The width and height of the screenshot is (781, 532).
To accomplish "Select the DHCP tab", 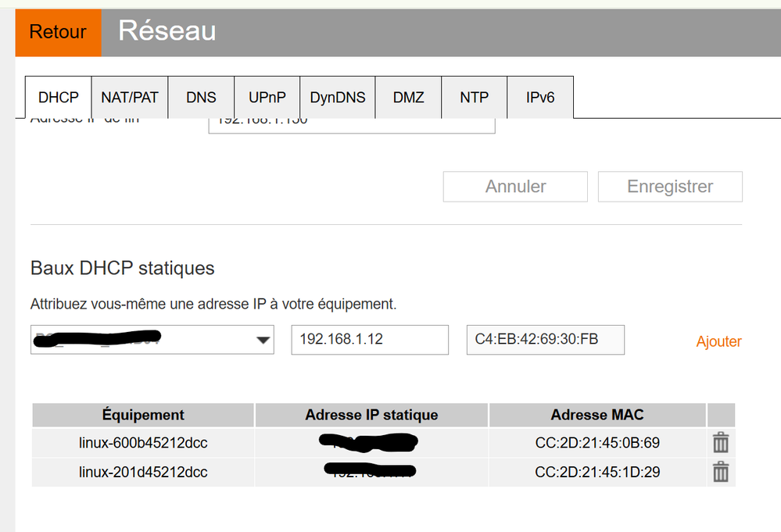I will [x=59, y=98].
